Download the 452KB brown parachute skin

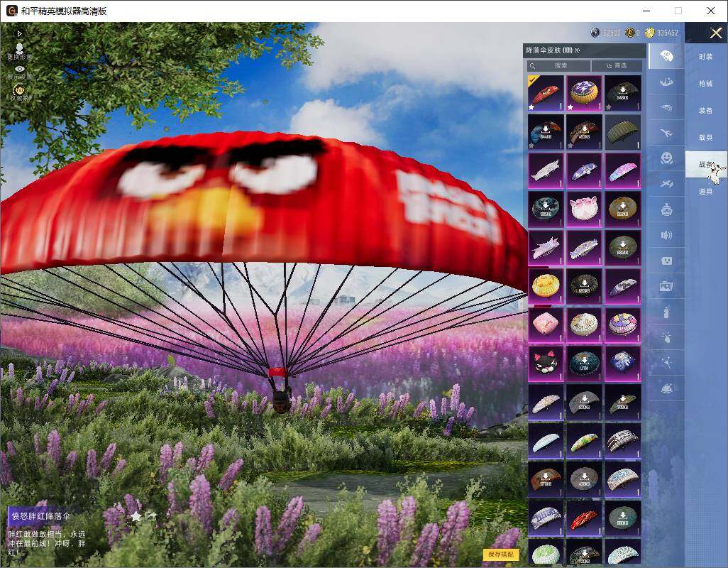(584, 132)
